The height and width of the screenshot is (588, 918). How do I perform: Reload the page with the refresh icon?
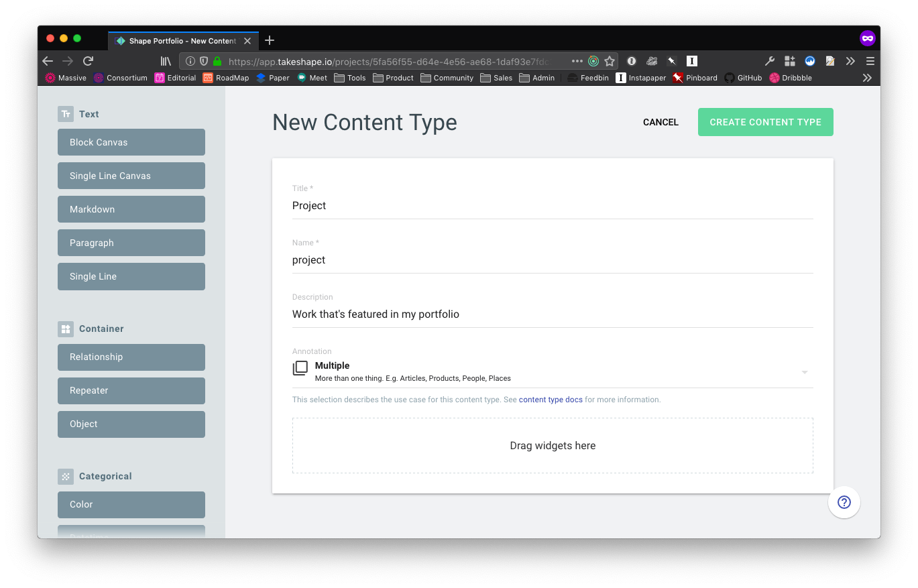click(x=88, y=61)
